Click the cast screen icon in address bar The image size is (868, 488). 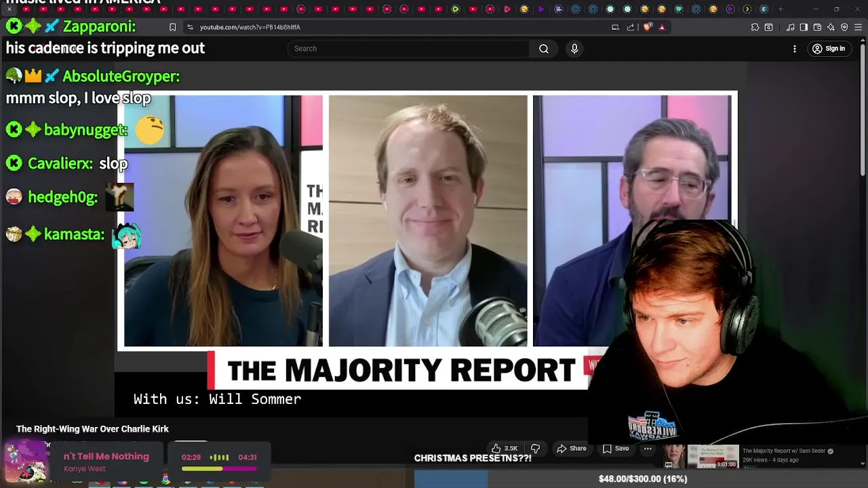click(x=615, y=27)
